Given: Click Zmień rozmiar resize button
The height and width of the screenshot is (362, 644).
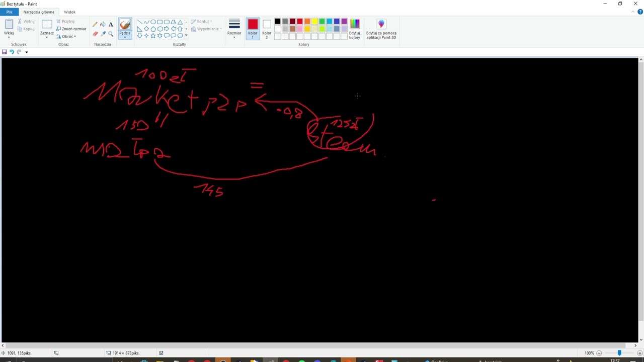Looking at the screenshot, I should point(71,29).
